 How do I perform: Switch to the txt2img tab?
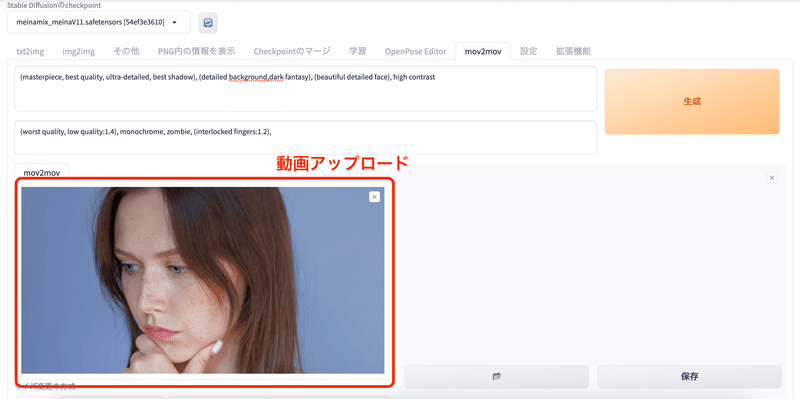(30, 51)
